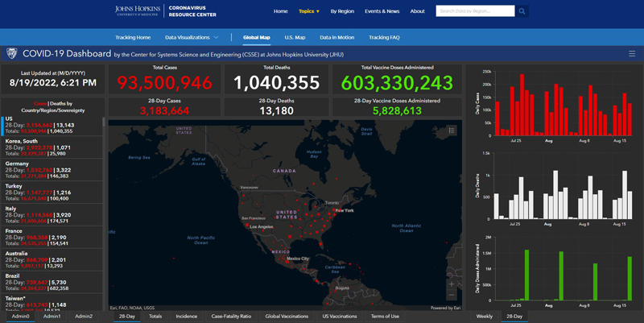Select France in the country list
Screen dimensions: 644x323
pos(52,237)
